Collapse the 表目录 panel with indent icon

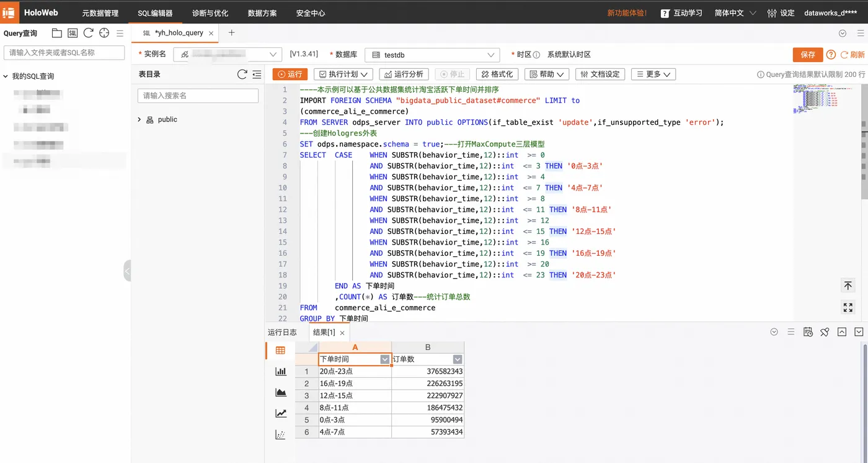[257, 74]
